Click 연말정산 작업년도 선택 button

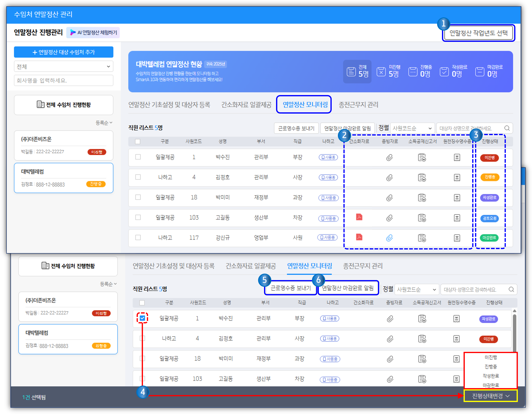[478, 33]
